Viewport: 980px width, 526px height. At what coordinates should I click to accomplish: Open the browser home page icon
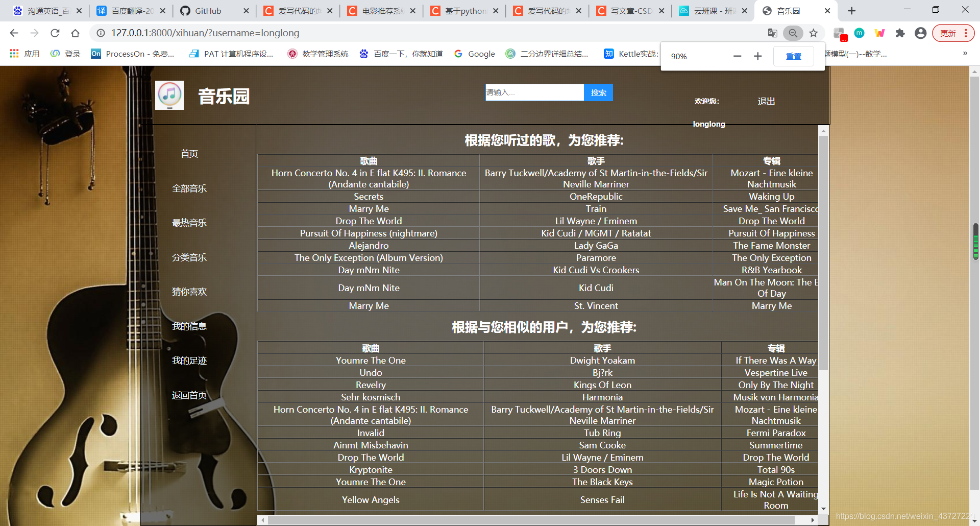(75, 33)
